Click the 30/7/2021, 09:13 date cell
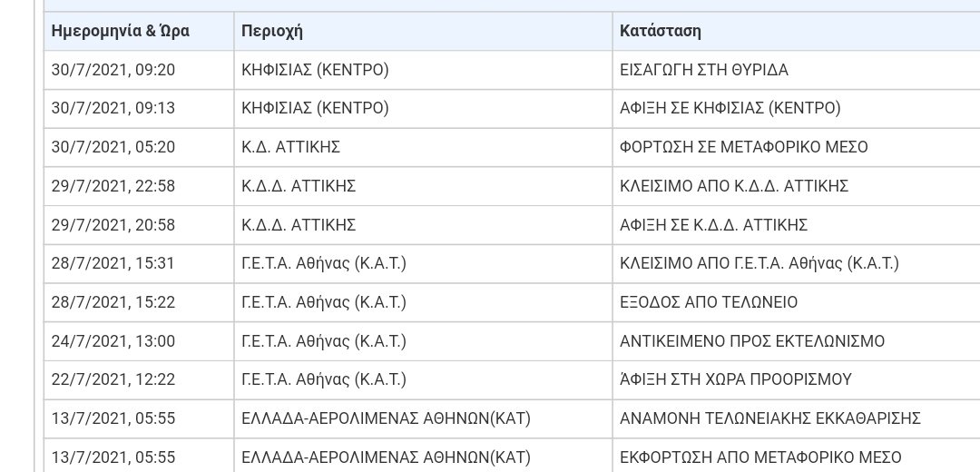Viewport: 980px width, 472px height. point(139,109)
